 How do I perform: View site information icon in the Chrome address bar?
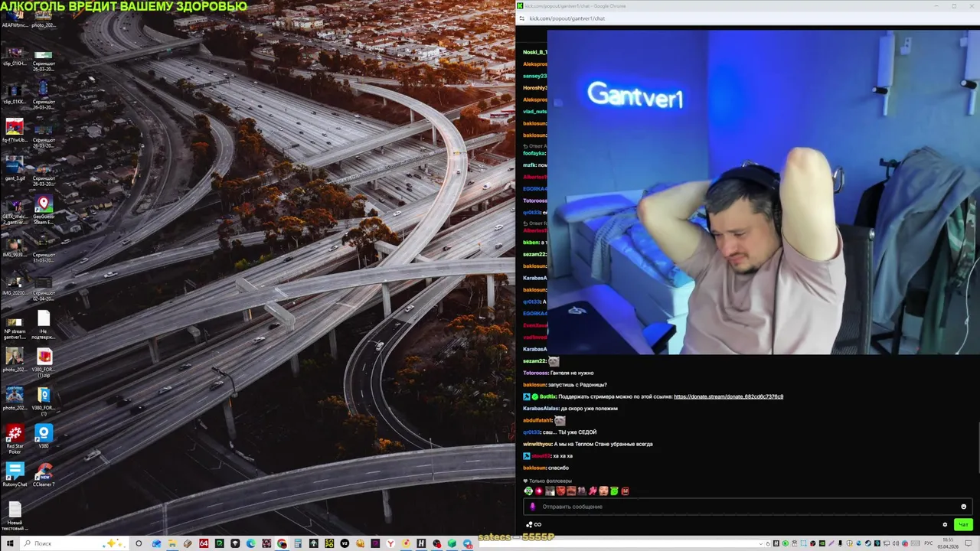(522, 18)
